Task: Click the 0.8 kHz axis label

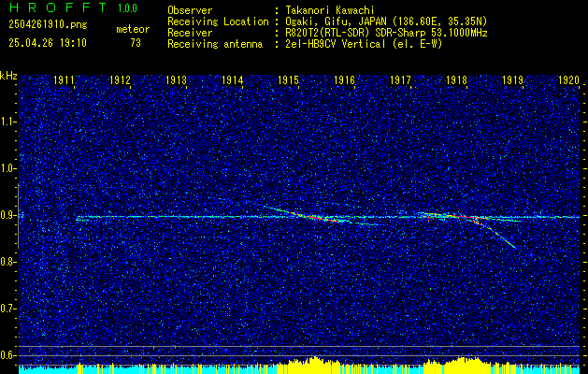Action: click(x=7, y=262)
